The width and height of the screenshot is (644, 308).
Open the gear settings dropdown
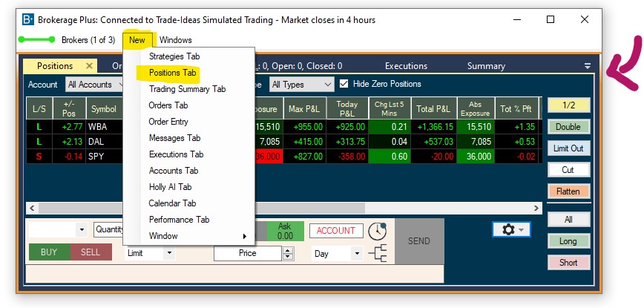coord(511,230)
